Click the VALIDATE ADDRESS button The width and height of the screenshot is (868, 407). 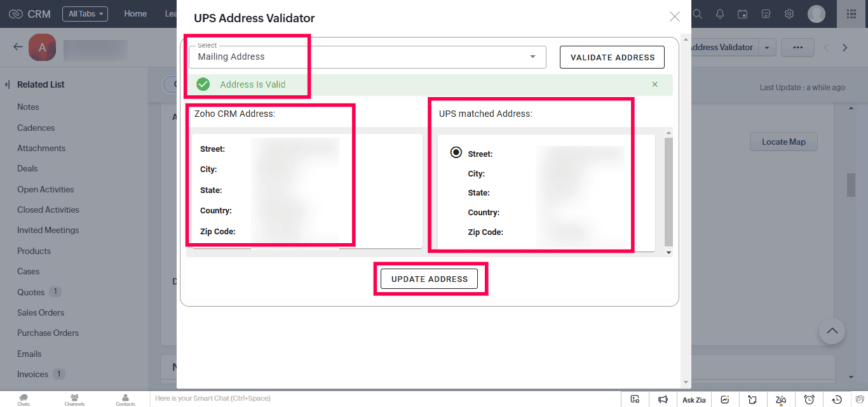[x=612, y=57]
